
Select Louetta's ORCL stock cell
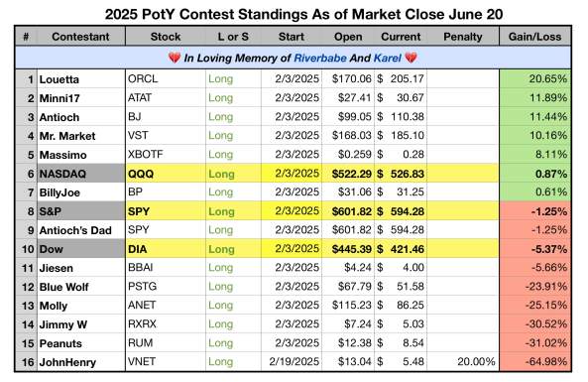click(166, 78)
